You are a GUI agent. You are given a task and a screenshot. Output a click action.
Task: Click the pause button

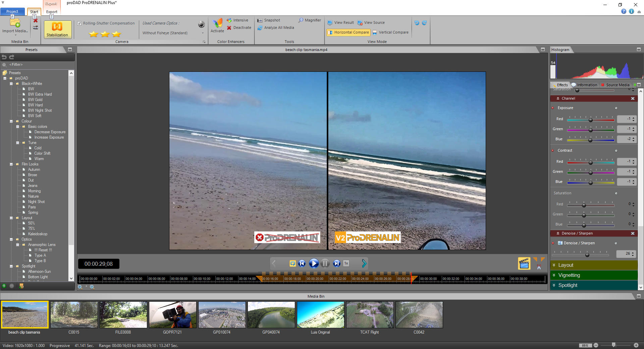(325, 263)
